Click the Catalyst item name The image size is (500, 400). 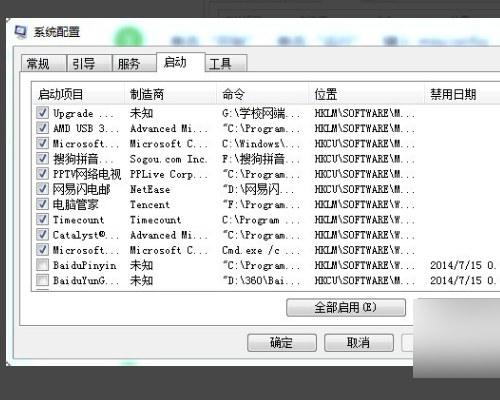click(x=86, y=235)
